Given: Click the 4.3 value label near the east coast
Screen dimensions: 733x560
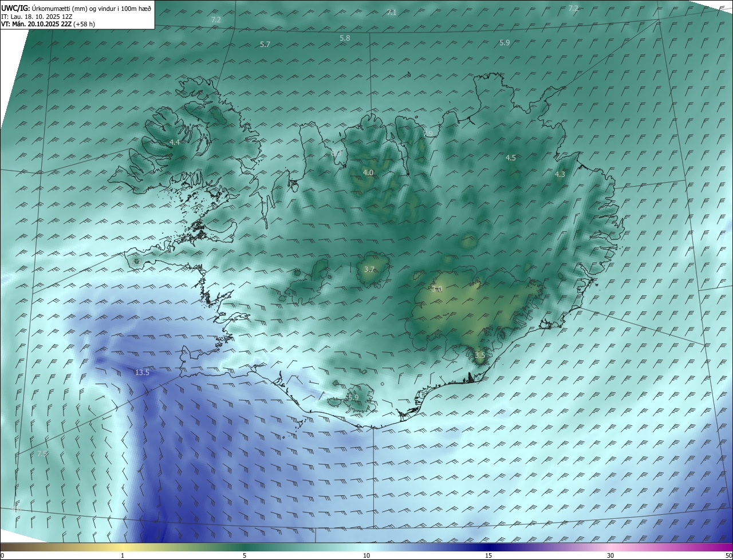Looking at the screenshot, I should [560, 175].
